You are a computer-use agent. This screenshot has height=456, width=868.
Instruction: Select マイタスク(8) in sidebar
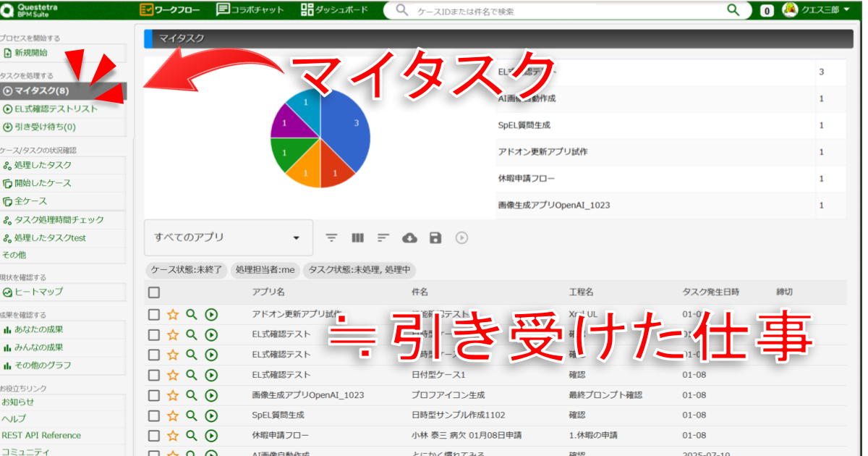click(63, 90)
